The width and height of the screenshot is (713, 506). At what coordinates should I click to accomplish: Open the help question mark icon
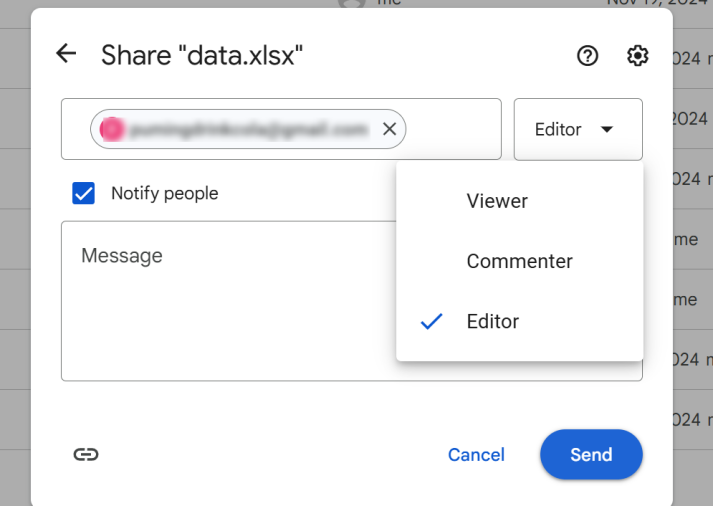click(587, 56)
